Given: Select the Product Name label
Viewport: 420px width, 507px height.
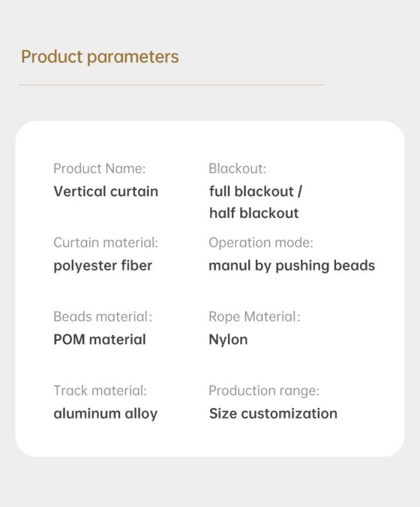Looking at the screenshot, I should click(100, 168).
